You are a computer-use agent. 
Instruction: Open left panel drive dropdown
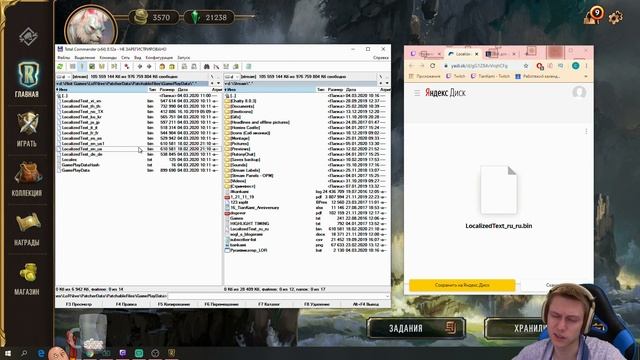pos(64,77)
